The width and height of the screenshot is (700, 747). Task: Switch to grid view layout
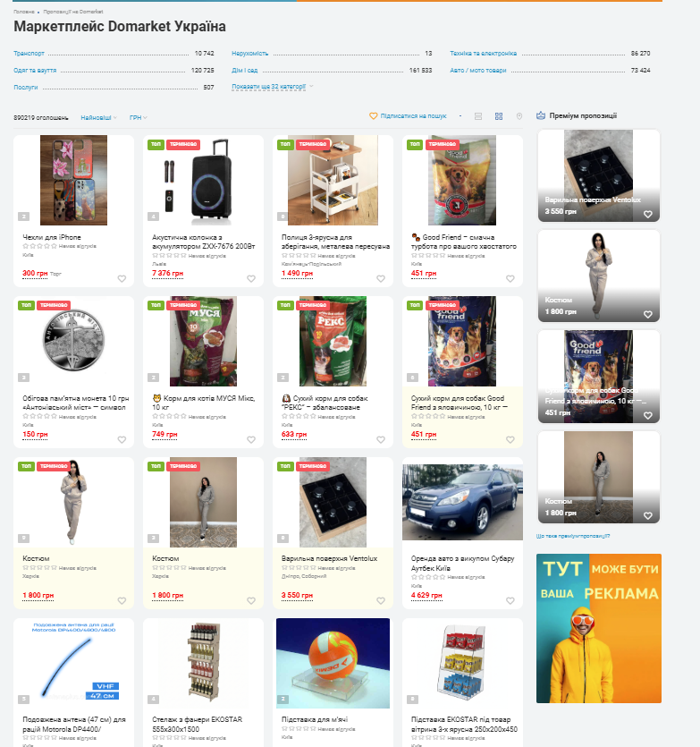click(x=499, y=116)
